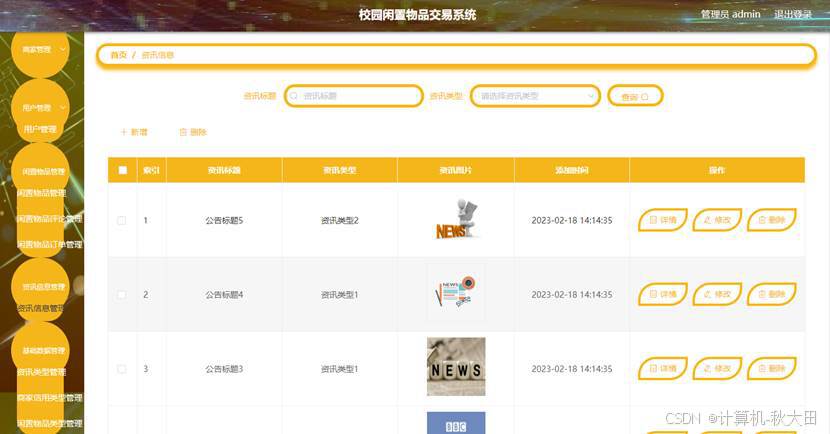Click the 校园闲置物品交易系统 header title
Image resolution: width=830 pixels, height=434 pixels.
point(417,15)
